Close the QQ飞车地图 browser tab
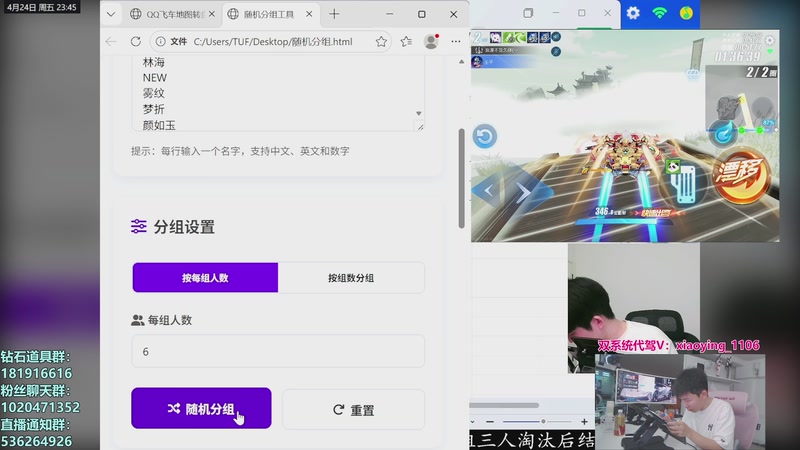The height and width of the screenshot is (450, 800). click(212, 14)
